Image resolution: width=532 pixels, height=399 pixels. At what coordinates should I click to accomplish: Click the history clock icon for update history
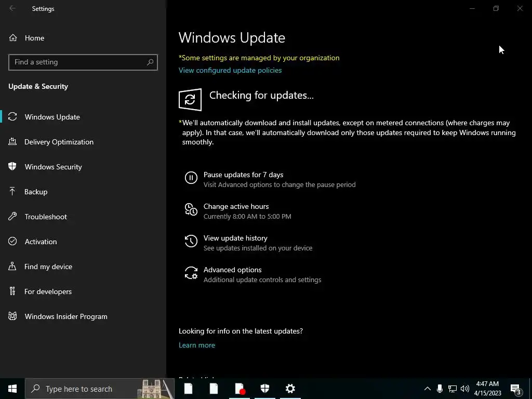pos(191,241)
